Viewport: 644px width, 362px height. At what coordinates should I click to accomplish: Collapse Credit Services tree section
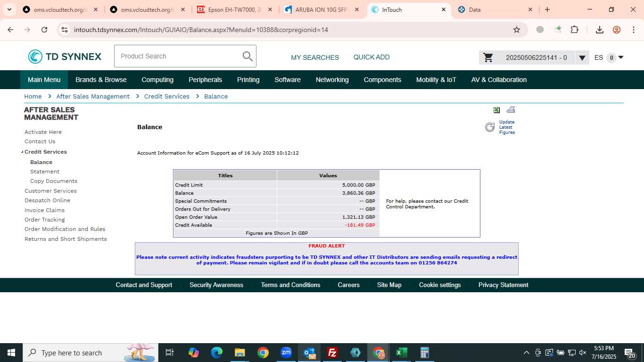pyautogui.click(x=22, y=152)
